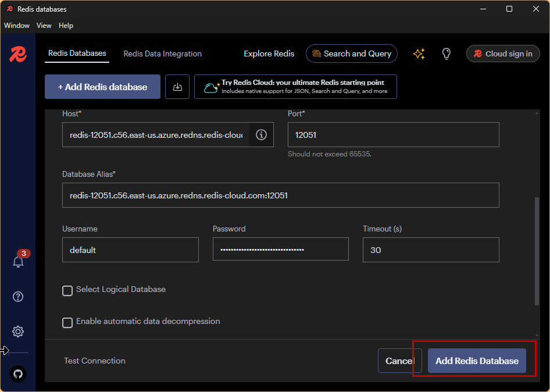Enable Select Logical Database checkbox
Image resolution: width=550 pixels, height=392 pixels.
point(67,291)
